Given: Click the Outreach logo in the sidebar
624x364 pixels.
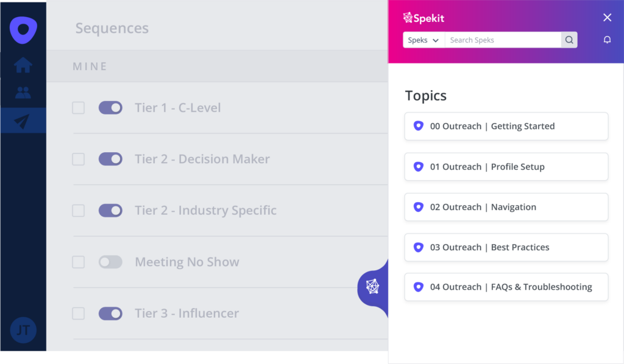Looking at the screenshot, I should (x=23, y=30).
